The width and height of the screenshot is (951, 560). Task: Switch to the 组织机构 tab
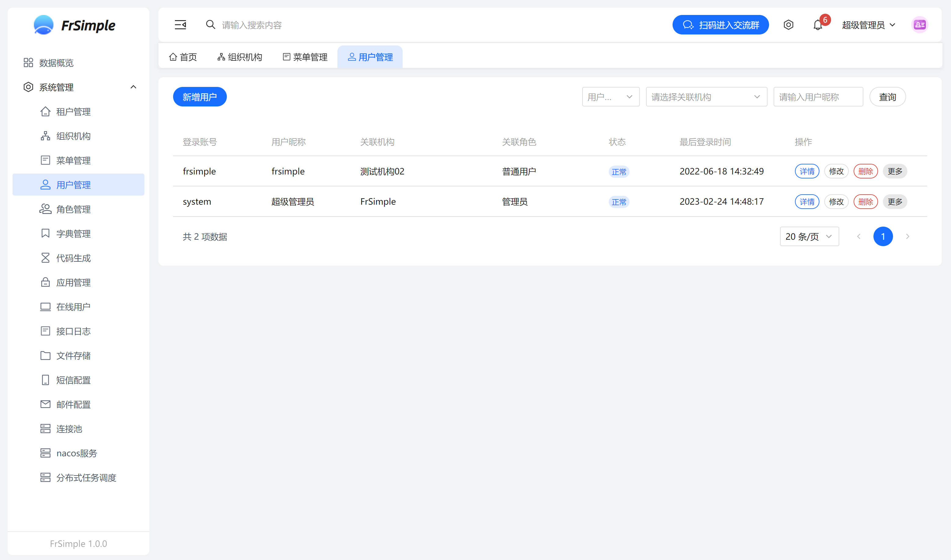[240, 57]
